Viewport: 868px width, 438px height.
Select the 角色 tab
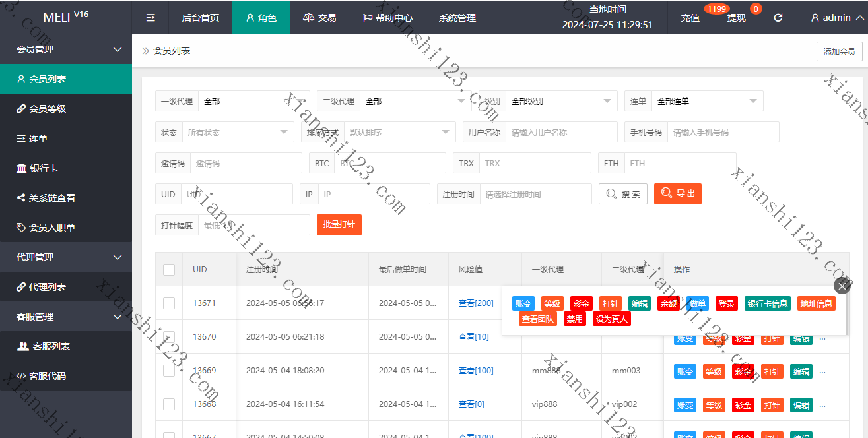[261, 18]
